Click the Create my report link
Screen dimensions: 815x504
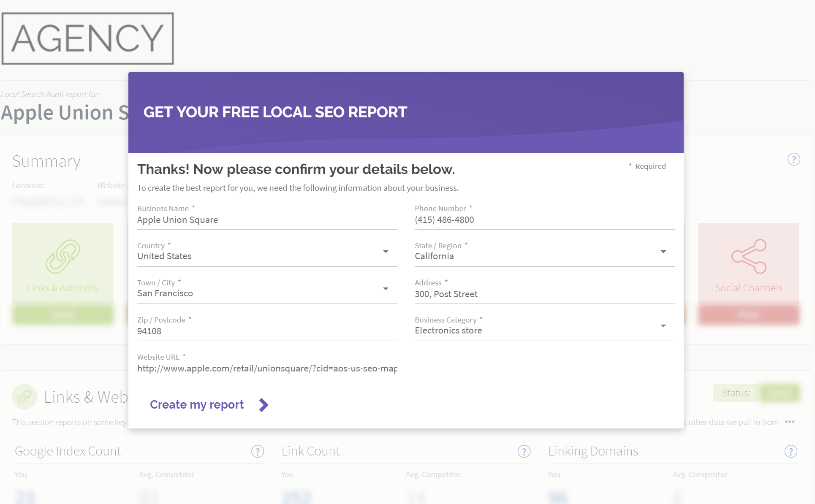click(x=197, y=404)
